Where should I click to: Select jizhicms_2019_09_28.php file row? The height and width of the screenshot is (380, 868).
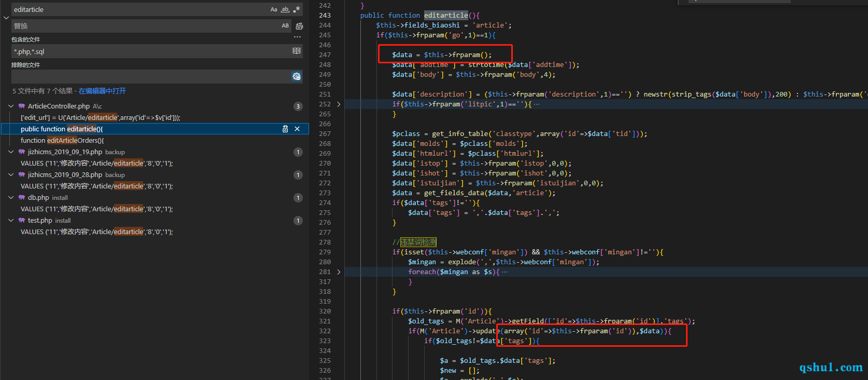pyautogui.click(x=155, y=174)
